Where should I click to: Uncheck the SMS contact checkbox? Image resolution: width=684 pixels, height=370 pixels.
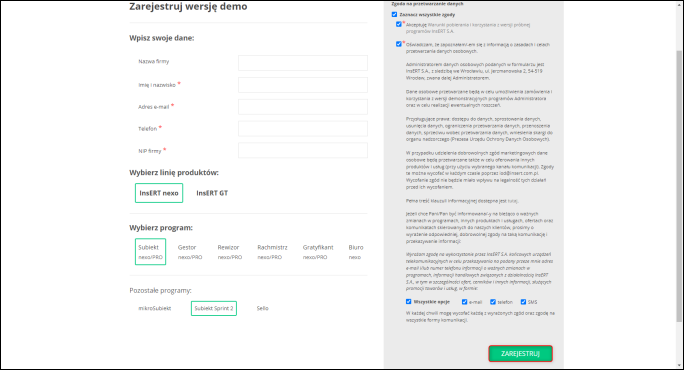(x=523, y=302)
